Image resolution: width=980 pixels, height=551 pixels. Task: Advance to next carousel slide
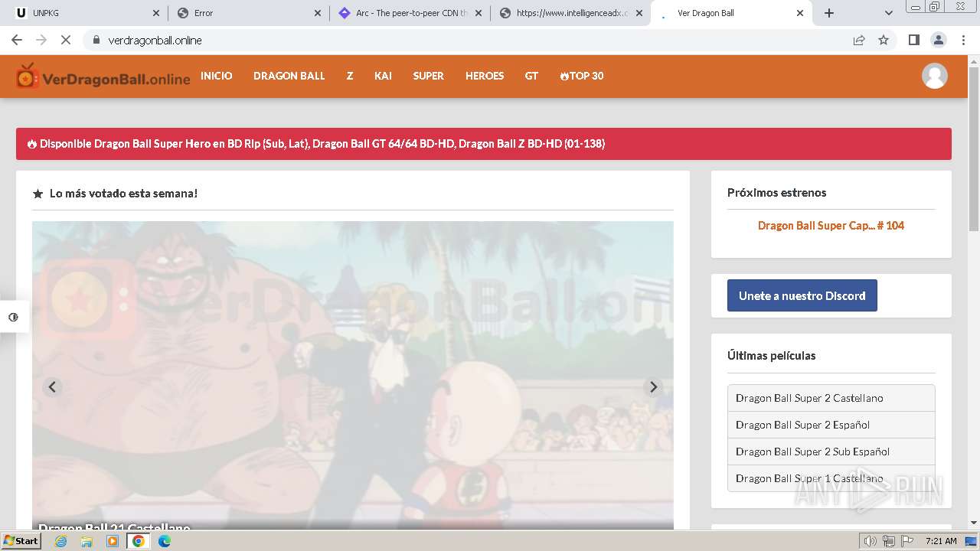653,387
